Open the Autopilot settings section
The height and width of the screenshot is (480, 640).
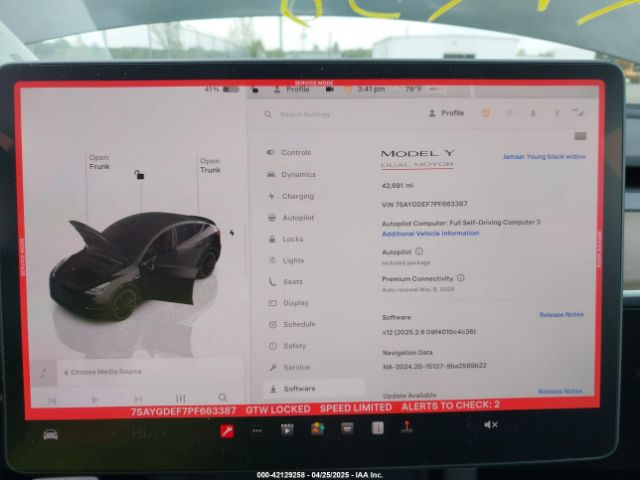tap(291, 218)
